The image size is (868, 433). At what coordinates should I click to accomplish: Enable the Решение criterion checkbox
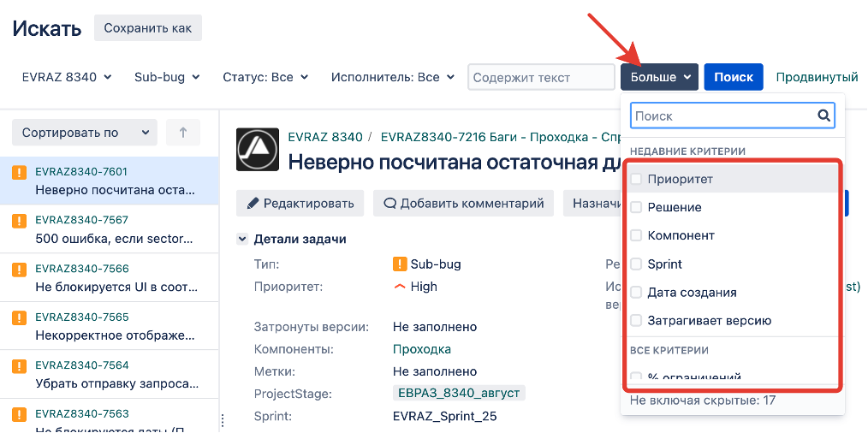pos(637,207)
